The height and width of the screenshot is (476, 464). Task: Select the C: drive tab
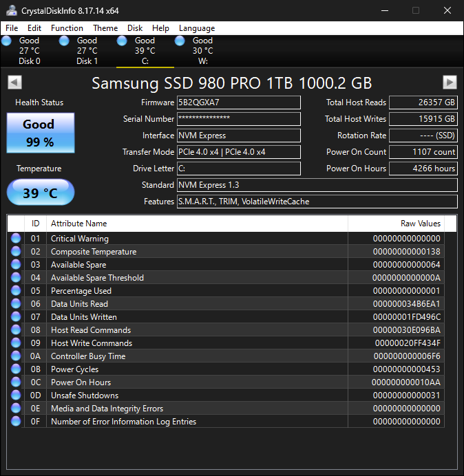(x=145, y=51)
